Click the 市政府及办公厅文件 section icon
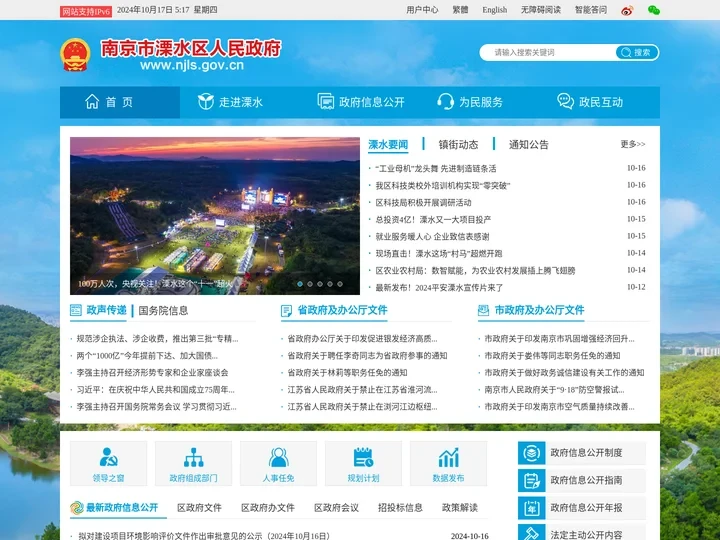720x540 pixels. (484, 310)
